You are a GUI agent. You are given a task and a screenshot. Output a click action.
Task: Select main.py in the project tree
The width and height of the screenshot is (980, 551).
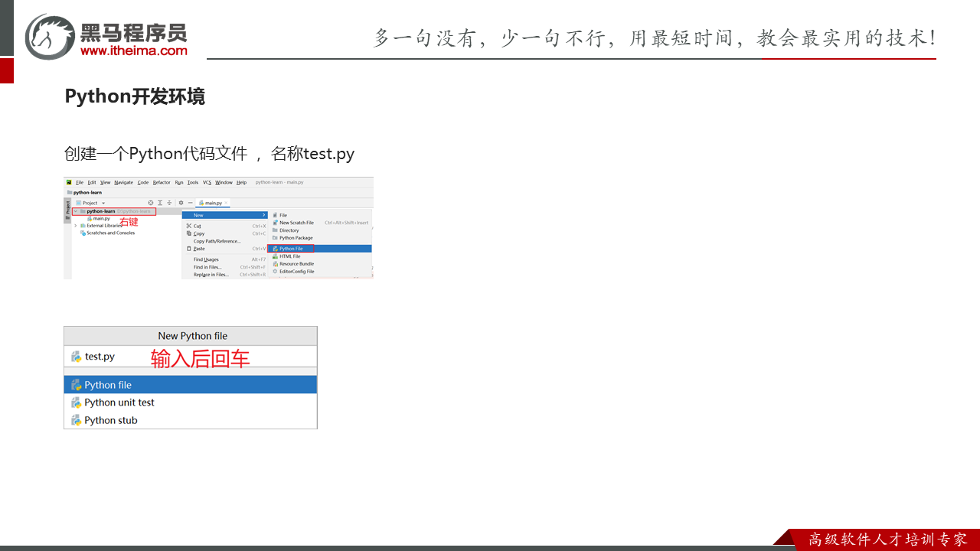101,218
